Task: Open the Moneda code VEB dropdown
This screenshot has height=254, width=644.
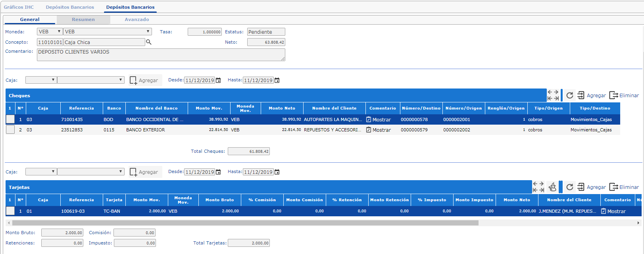Action: click(x=50, y=31)
